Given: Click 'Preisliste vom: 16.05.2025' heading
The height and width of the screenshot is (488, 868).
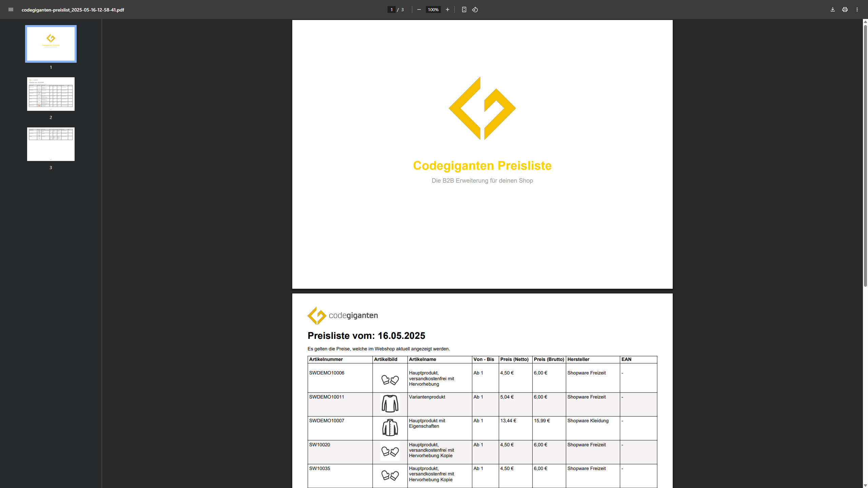Looking at the screenshot, I should tap(366, 335).
